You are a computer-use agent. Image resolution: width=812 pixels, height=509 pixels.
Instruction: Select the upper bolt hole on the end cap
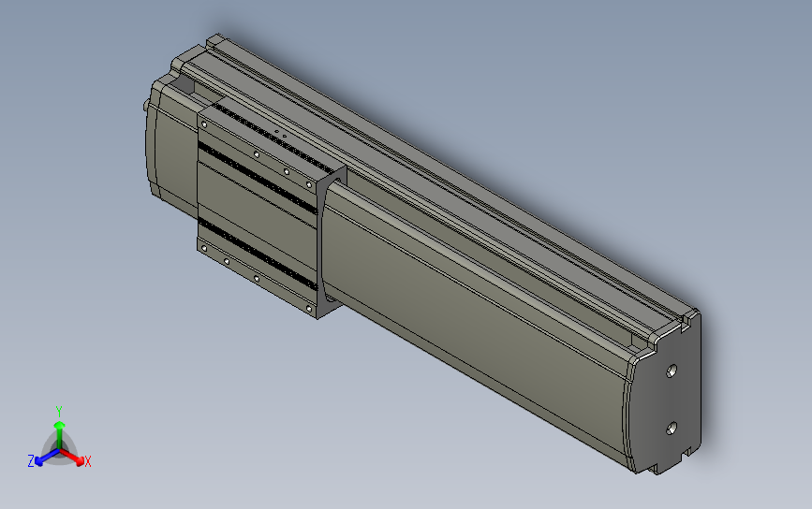point(672,371)
